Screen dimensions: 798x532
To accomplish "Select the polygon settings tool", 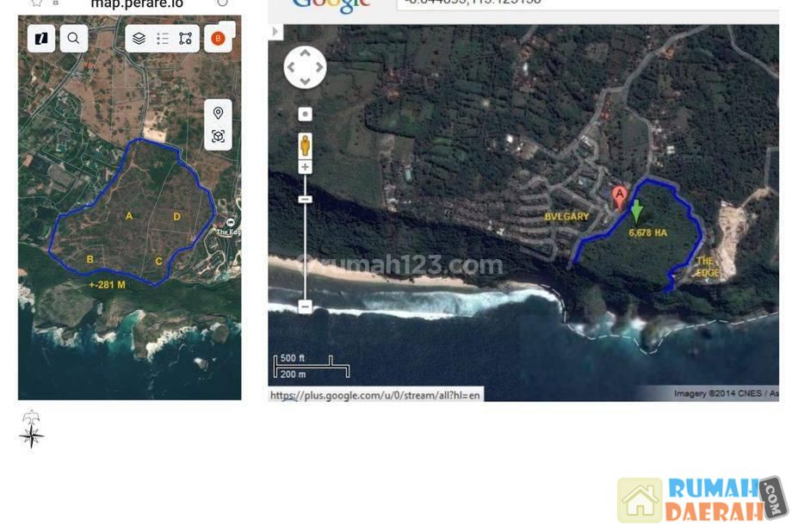I will click(x=186, y=39).
